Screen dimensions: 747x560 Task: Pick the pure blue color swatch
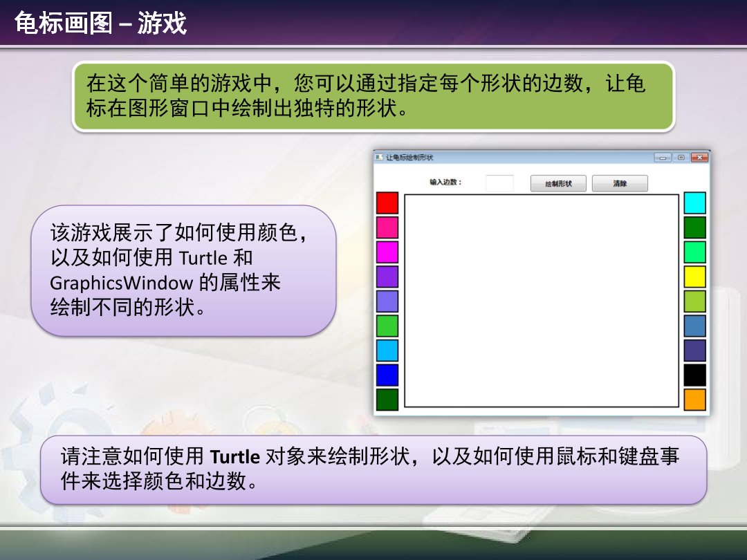387,375
